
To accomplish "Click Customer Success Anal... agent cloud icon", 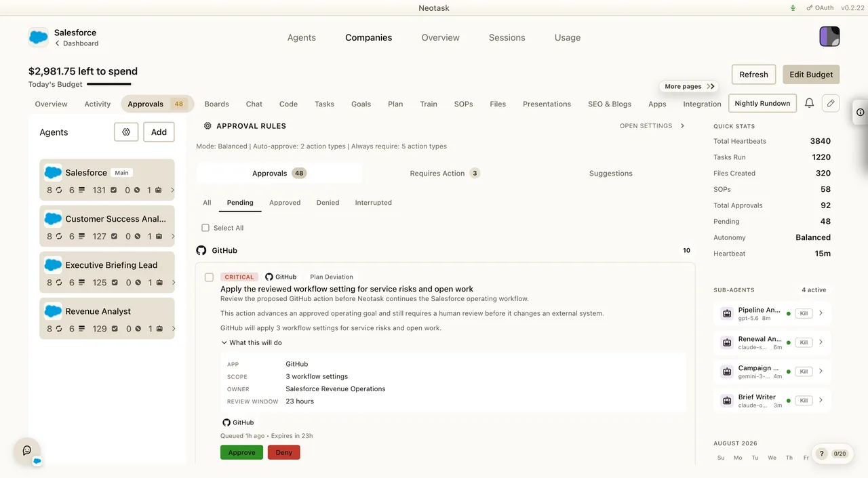I will point(53,218).
